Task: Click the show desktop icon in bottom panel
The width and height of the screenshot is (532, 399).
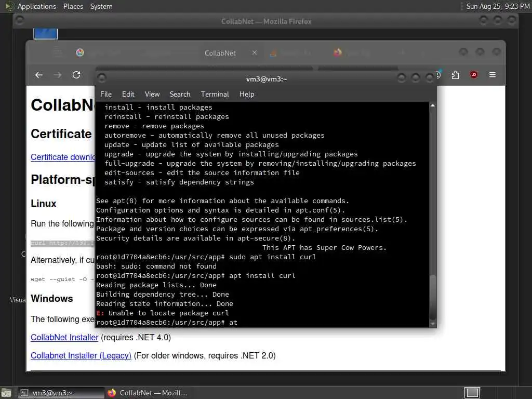Action: [x=6, y=393]
